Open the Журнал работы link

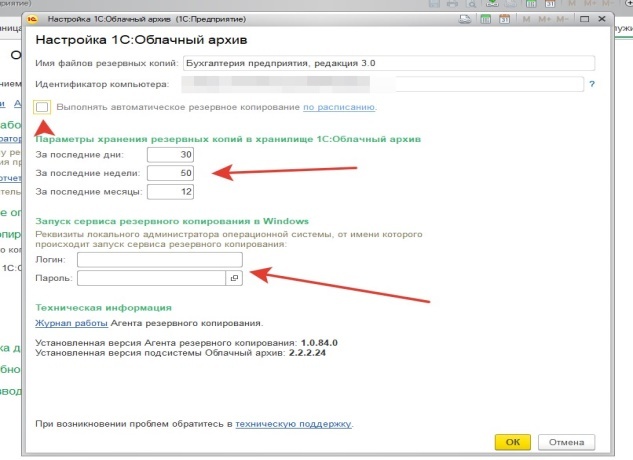71,323
